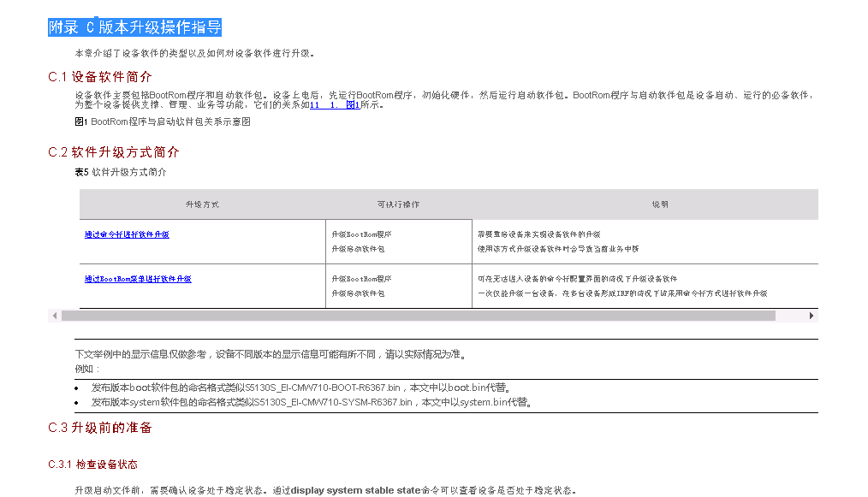Click the note sentence starting 下文举例中的显示信息仅做参考
Image resolution: width=868 pixels, height=497 pixels.
point(271,354)
